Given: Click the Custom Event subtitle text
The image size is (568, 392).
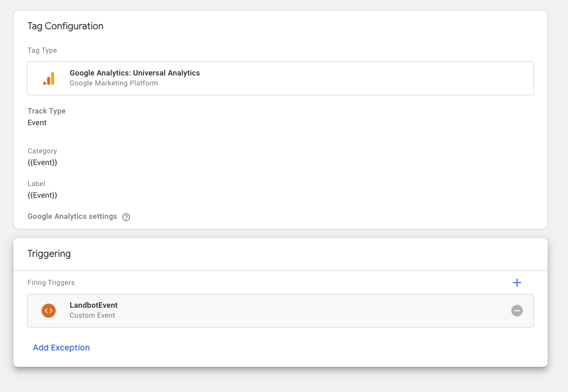Looking at the screenshot, I should tap(93, 315).
